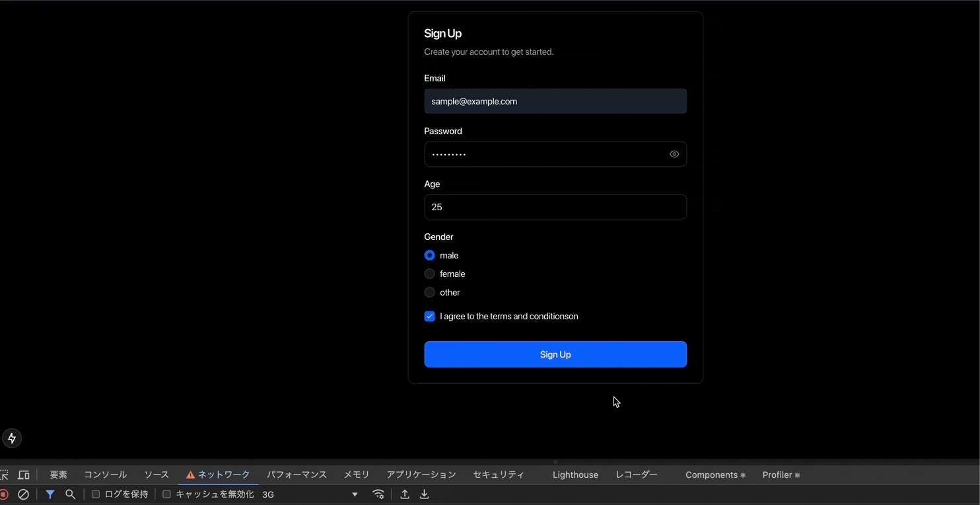The image size is (980, 505).
Task: Toggle device toolbar icon in DevTools
Action: 24,475
